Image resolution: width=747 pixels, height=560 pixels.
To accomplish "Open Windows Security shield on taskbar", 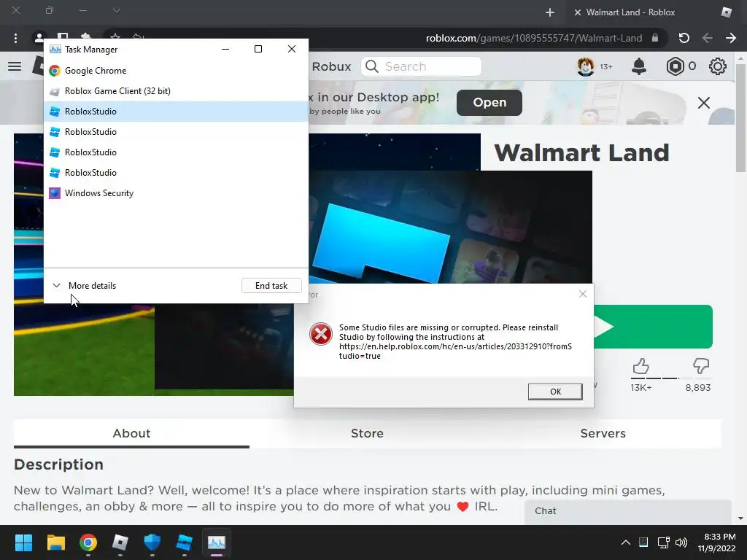I will (x=152, y=542).
